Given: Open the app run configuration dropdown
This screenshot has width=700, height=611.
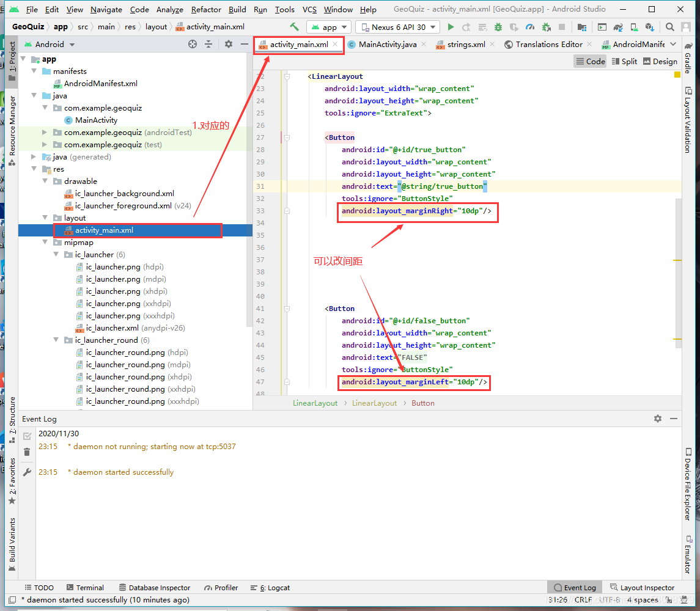Looking at the screenshot, I should [x=329, y=27].
